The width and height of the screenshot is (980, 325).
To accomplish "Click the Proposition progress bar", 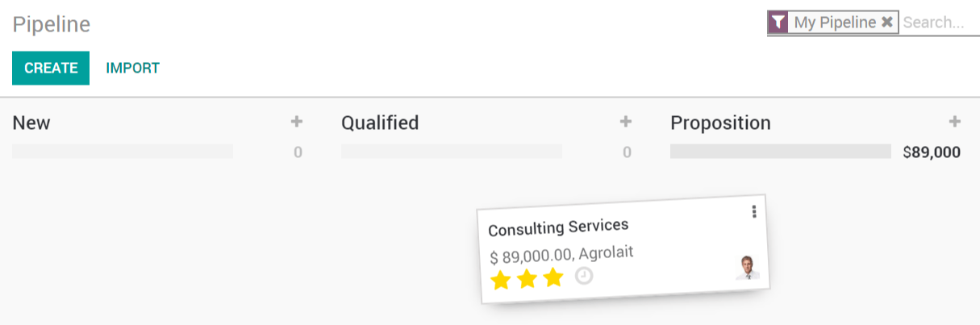I will [780, 152].
